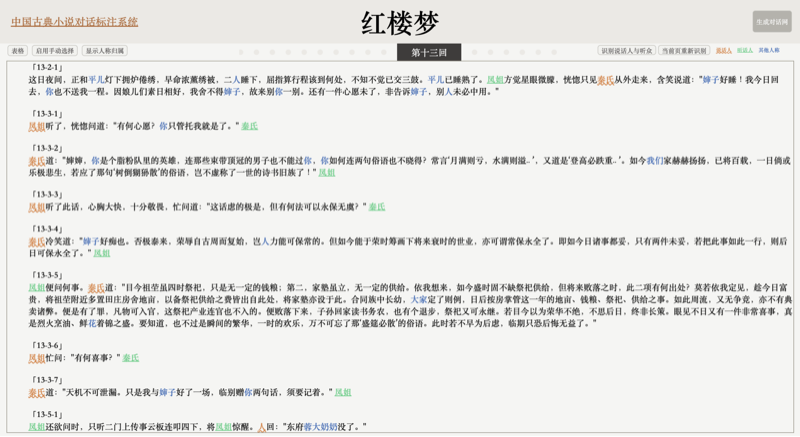Click 识别说话人与听众 button
The image size is (800, 437).
[627, 51]
